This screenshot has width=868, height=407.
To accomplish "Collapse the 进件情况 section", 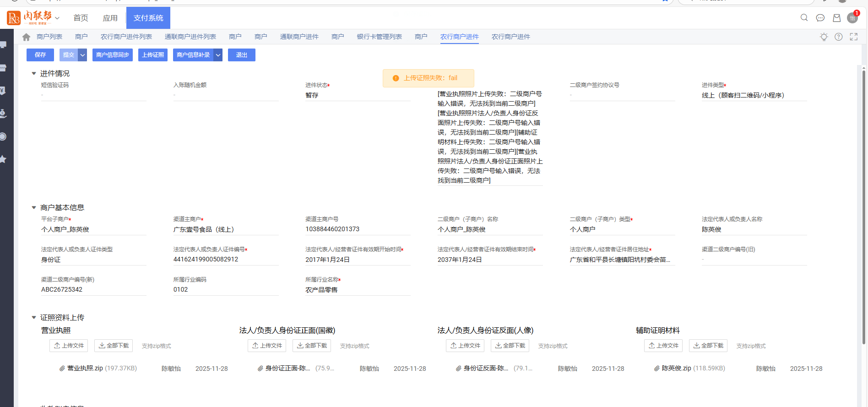I will [34, 73].
